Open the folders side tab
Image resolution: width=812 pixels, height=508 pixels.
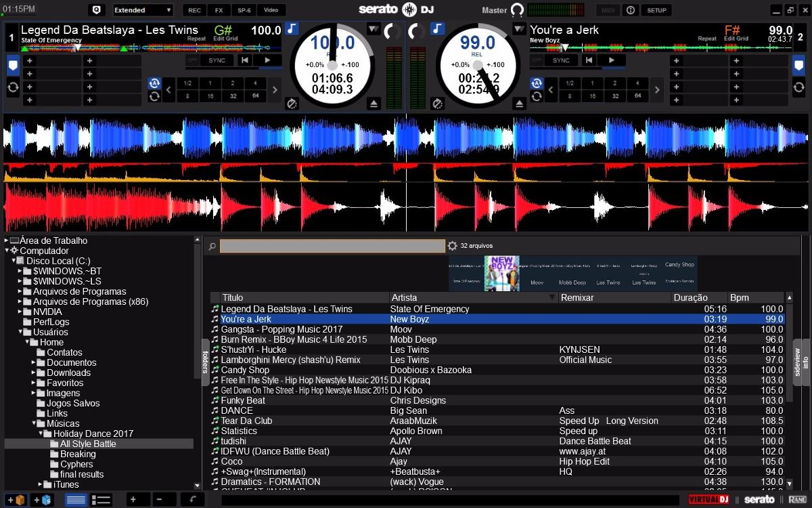(x=205, y=362)
